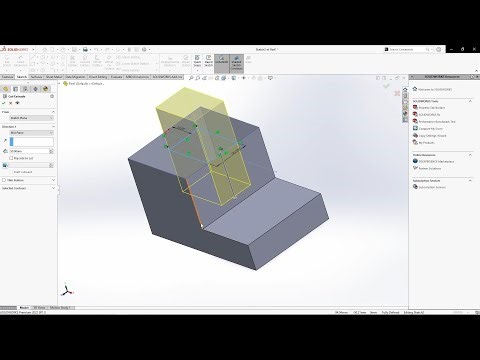Open the FeatureManager design tree tab

5,89
